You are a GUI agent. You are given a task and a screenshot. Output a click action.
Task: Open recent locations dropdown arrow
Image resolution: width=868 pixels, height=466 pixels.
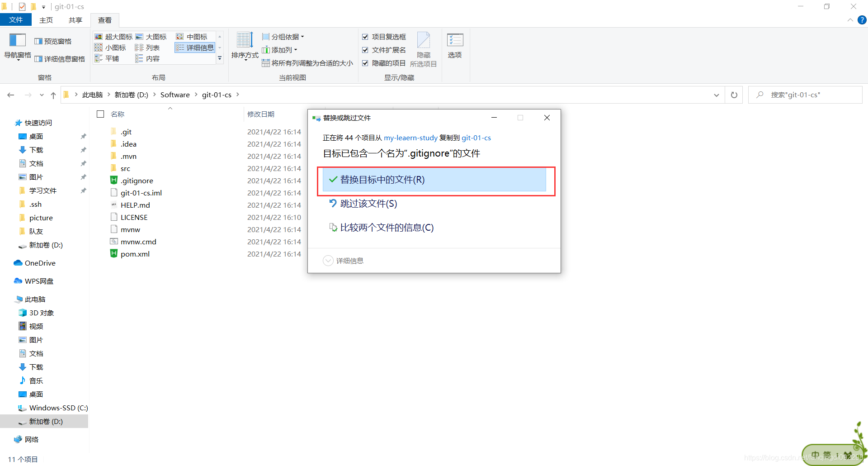(42, 95)
